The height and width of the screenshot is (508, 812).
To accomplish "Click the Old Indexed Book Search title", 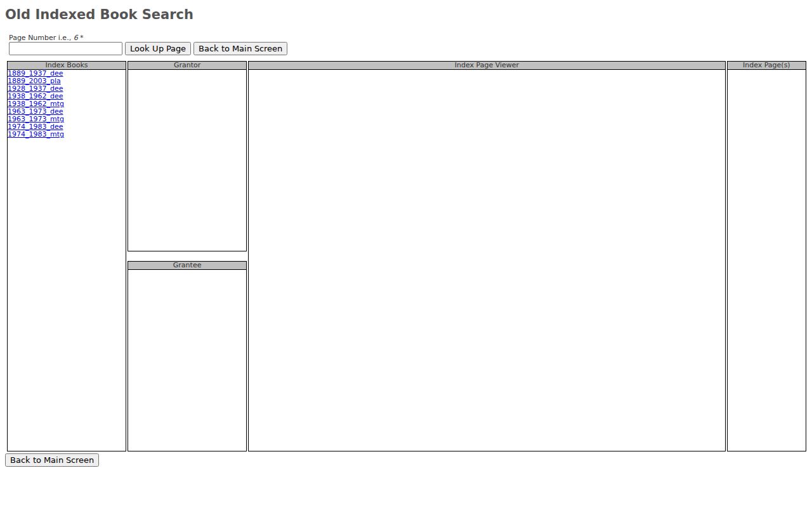I will point(99,14).
